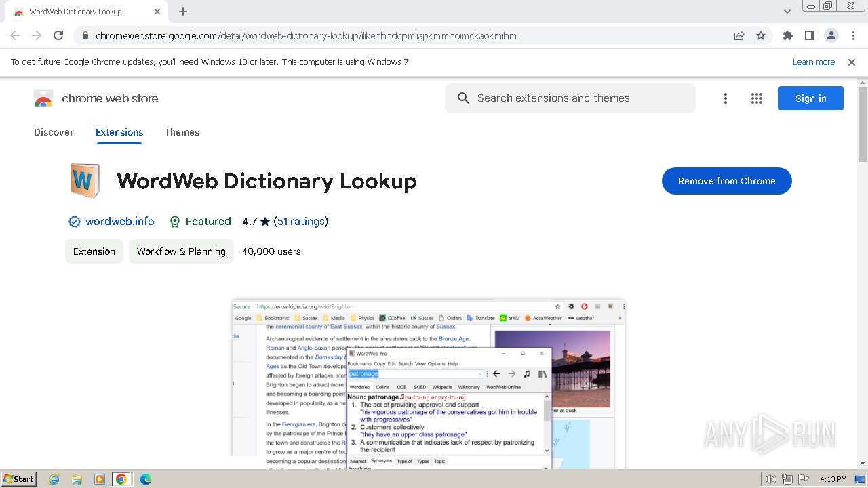
Task: Open the Windows Start menu
Action: tap(19, 479)
